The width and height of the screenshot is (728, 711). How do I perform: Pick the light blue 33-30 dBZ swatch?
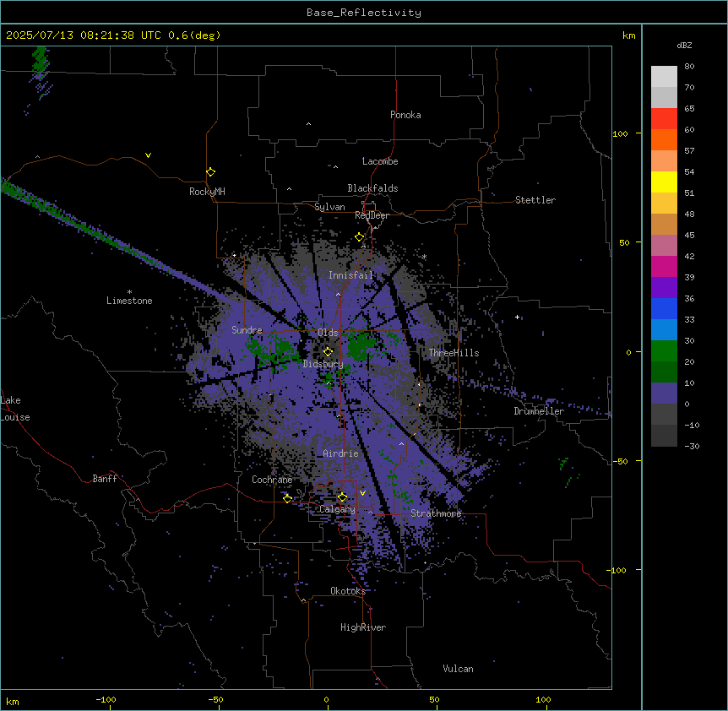[664, 330]
